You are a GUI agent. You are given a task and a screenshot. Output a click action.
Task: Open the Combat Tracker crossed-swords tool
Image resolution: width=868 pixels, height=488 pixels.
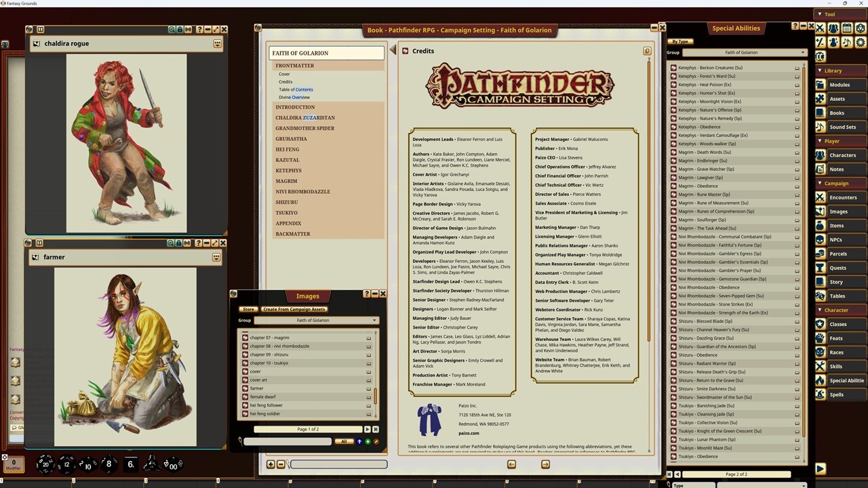click(x=820, y=28)
